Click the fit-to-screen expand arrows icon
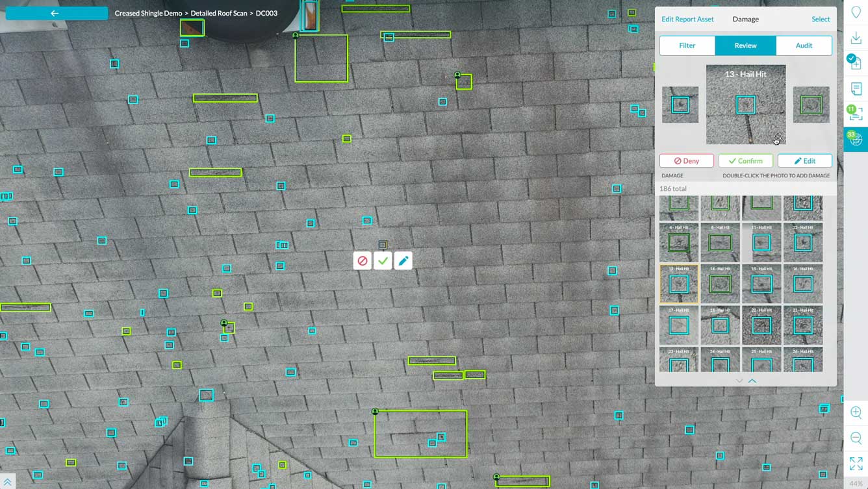 tap(856, 463)
